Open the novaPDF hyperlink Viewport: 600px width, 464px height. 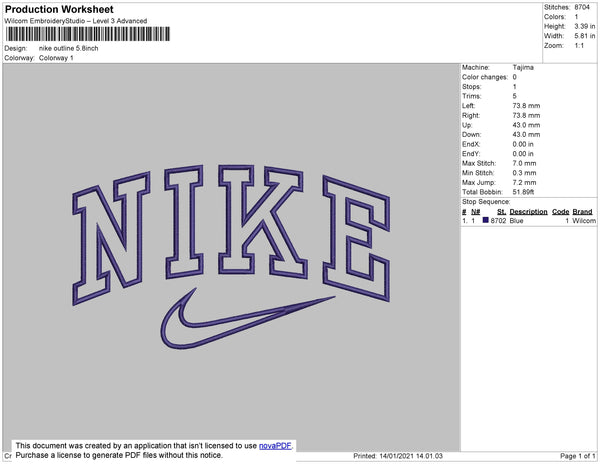point(275,446)
